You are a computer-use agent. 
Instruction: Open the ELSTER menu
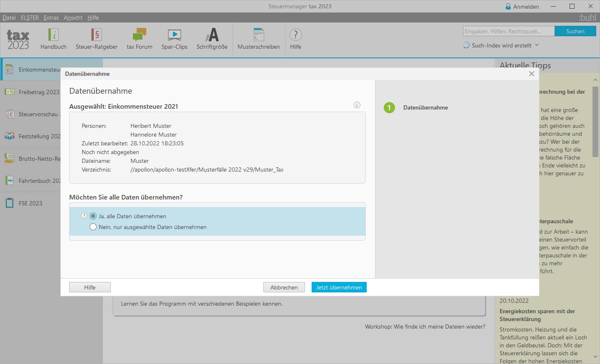coord(30,17)
